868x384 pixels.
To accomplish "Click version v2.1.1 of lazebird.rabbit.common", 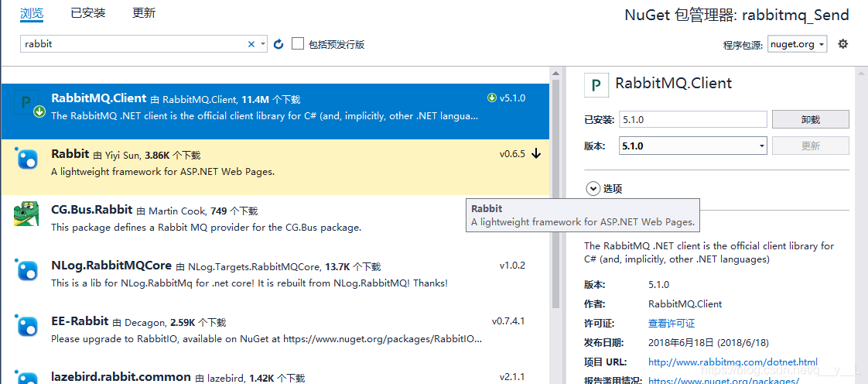I will tap(512, 377).
